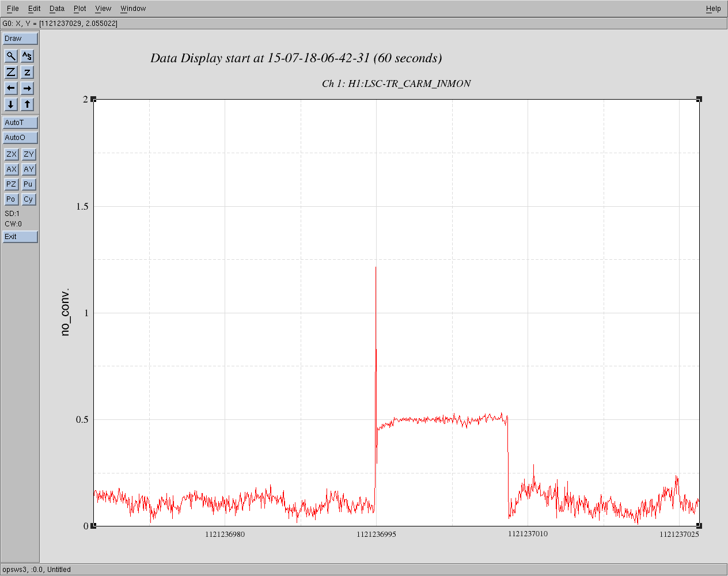Viewport: 728px width, 576px height.
Task: Click the 'CW:0' status text
Action: (x=13, y=224)
